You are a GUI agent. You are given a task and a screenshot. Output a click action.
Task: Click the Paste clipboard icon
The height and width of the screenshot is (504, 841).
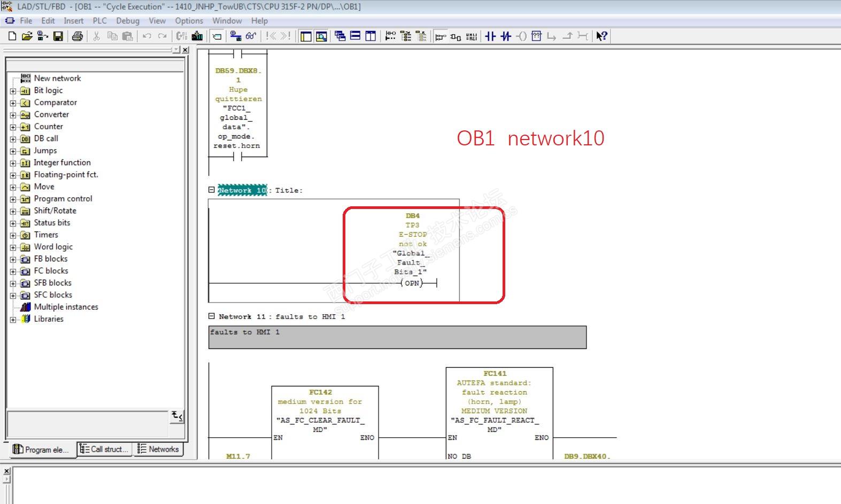(127, 36)
